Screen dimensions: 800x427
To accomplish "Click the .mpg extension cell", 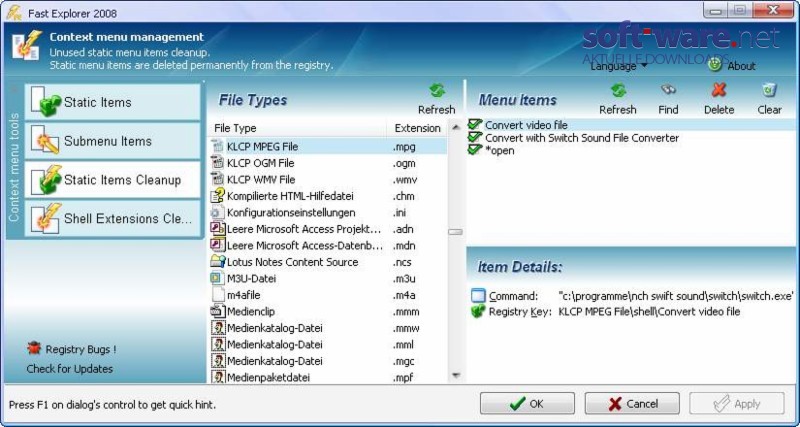I will click(404, 147).
